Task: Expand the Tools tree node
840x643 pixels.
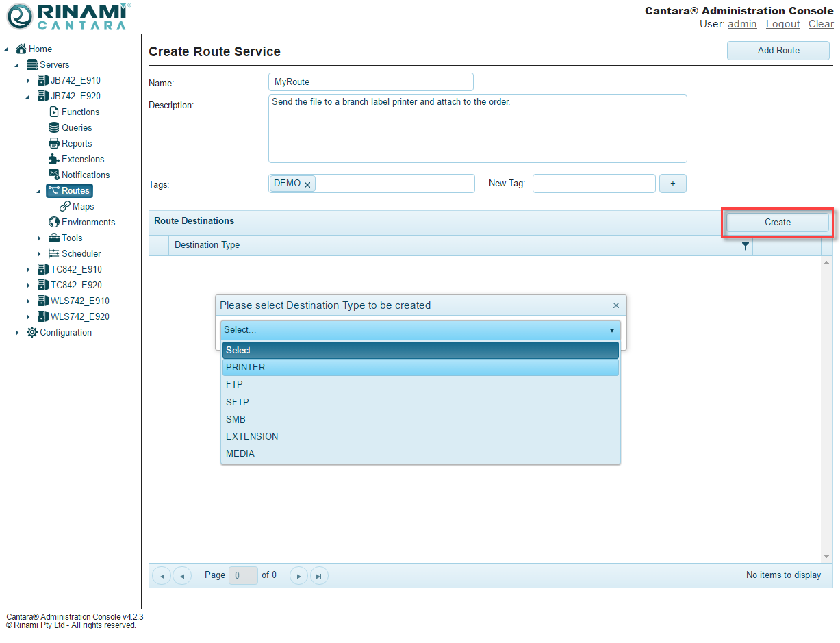Action: point(39,238)
